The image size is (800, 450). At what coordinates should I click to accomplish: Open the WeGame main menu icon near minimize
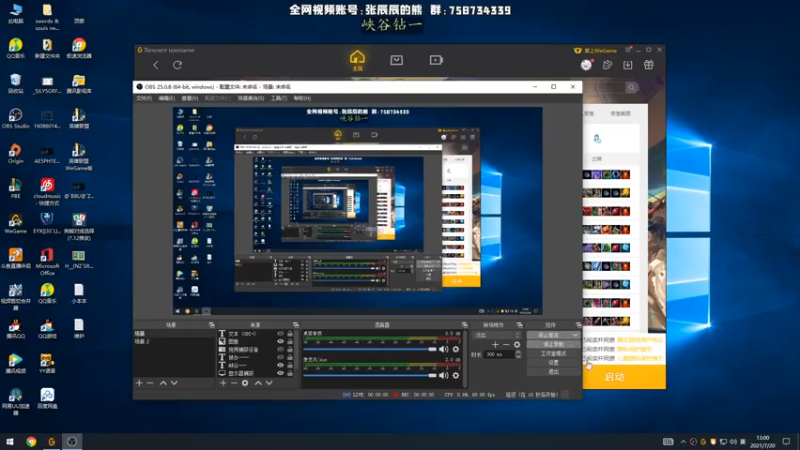tap(628, 49)
